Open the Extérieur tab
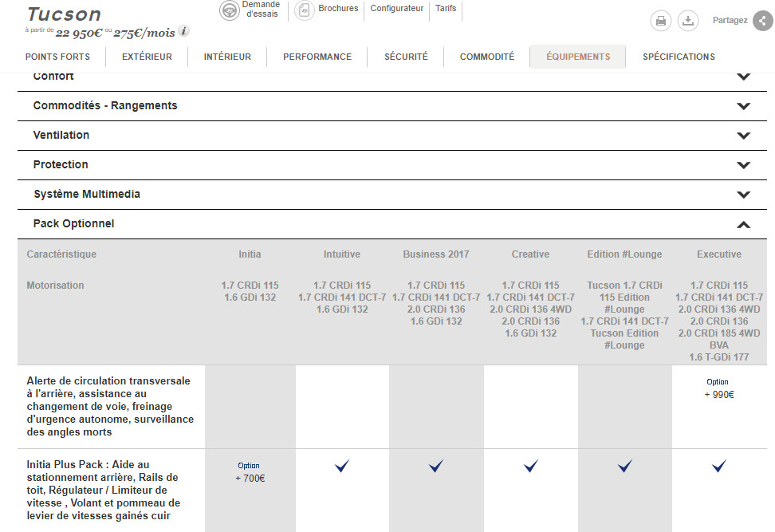This screenshot has width=775, height=532. click(147, 57)
